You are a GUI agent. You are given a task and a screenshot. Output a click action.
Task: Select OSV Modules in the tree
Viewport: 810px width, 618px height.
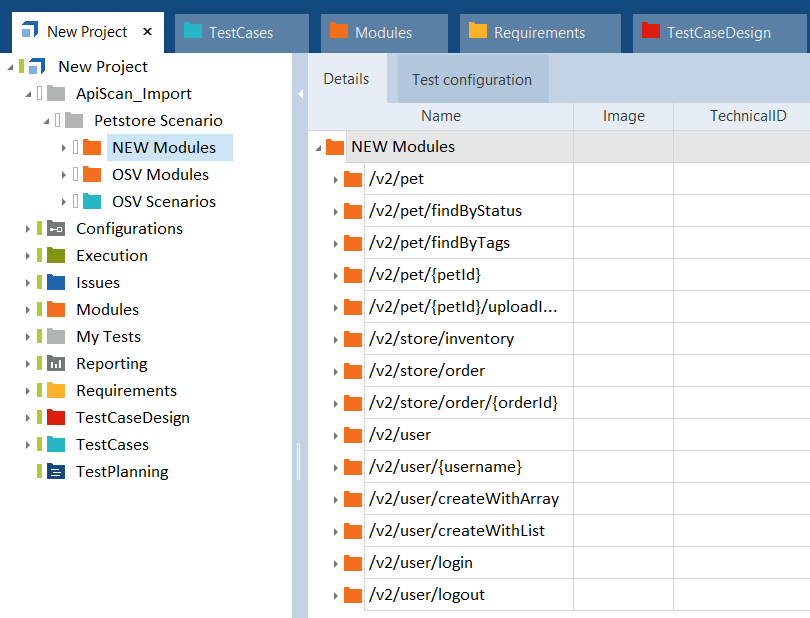tap(160, 174)
